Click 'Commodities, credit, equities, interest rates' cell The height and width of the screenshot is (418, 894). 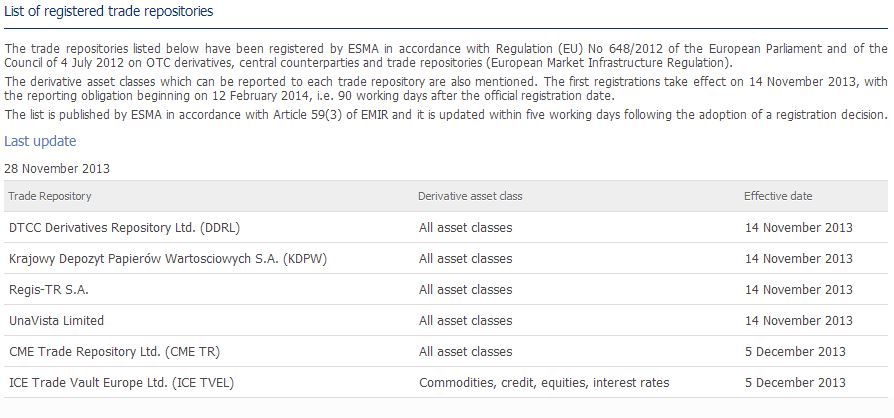(544, 383)
